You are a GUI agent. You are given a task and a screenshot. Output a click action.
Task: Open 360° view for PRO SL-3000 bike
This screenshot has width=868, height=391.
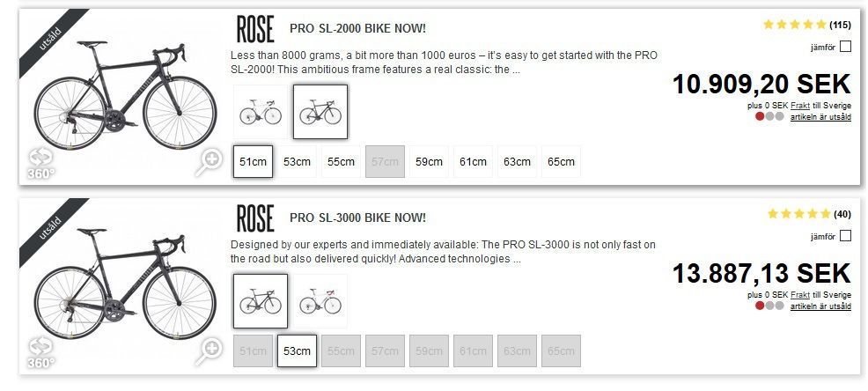pos(42,350)
